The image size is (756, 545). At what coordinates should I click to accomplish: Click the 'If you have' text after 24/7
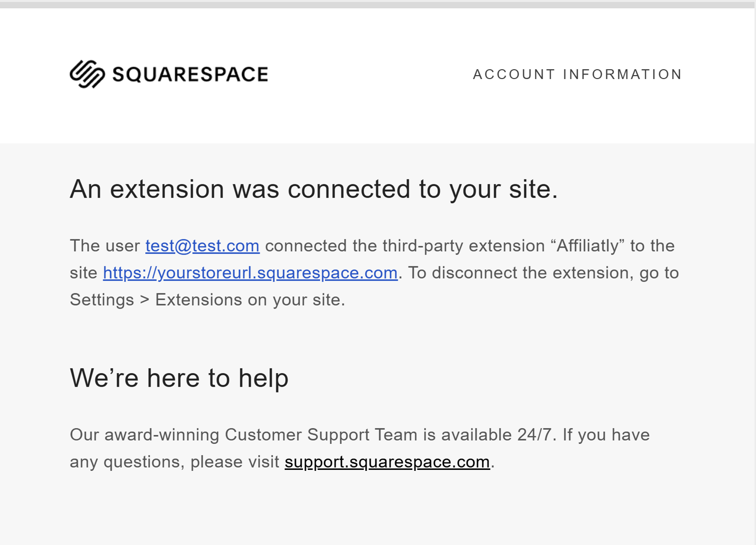click(x=606, y=435)
